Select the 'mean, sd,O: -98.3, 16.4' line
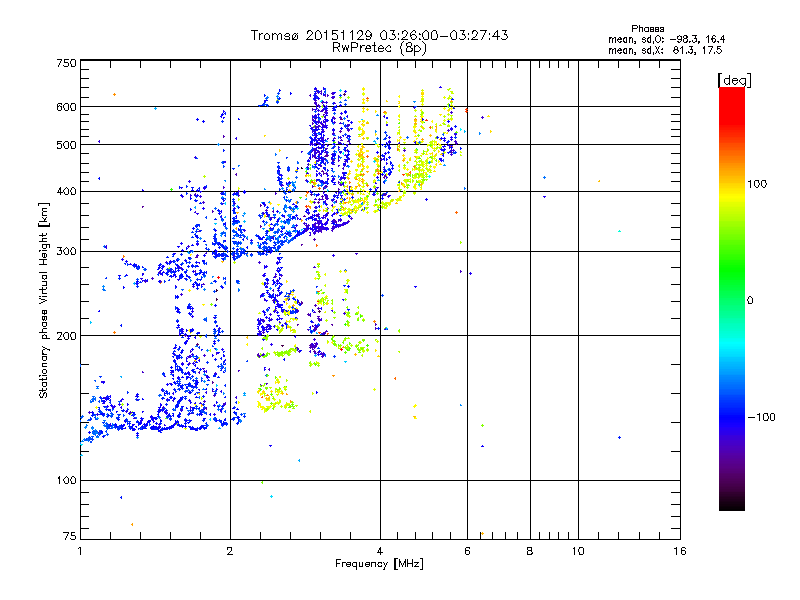This screenshot has height=600, width=800. 667,39
